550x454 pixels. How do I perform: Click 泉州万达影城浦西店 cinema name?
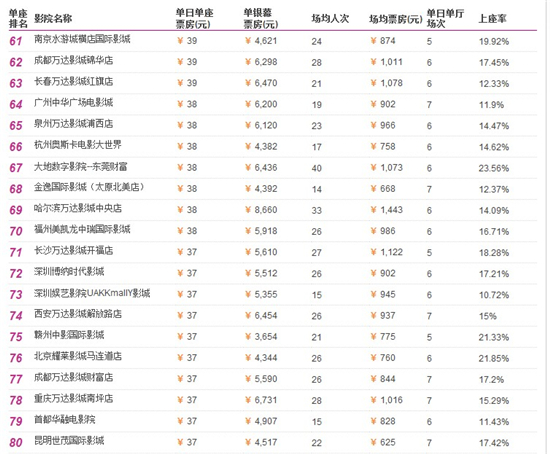[x=74, y=123]
